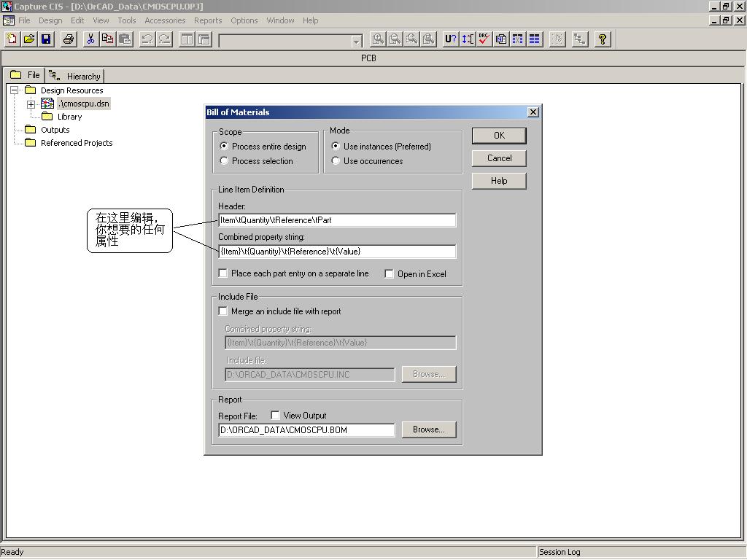Click the Design Rules Check DRC icon
Image resolution: width=747 pixels, height=560 pixels.
point(484,39)
